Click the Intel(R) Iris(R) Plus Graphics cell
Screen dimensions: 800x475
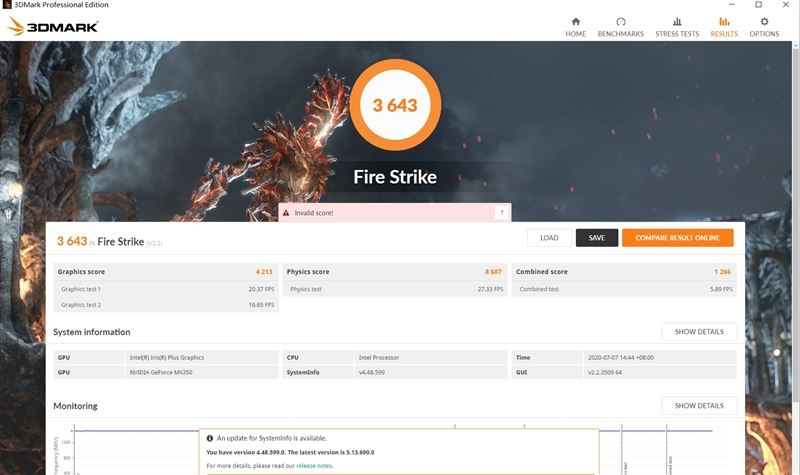[202, 358]
